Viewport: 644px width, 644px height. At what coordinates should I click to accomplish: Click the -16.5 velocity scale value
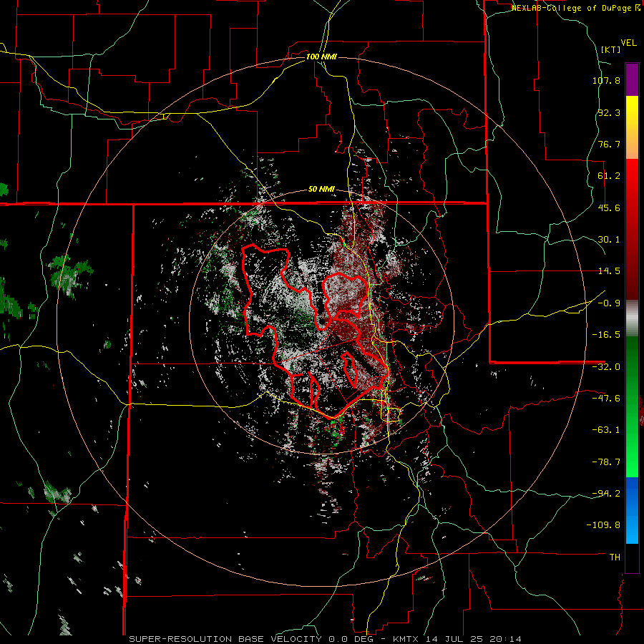point(606,335)
